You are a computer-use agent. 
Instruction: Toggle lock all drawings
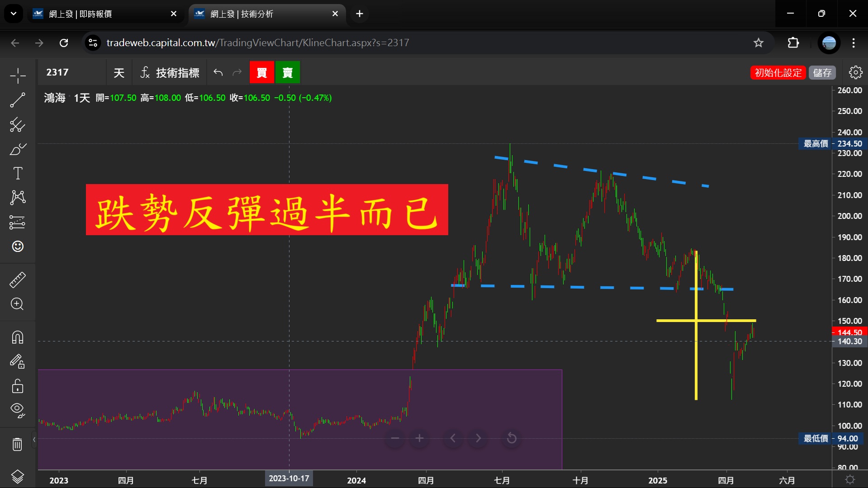tap(18, 386)
